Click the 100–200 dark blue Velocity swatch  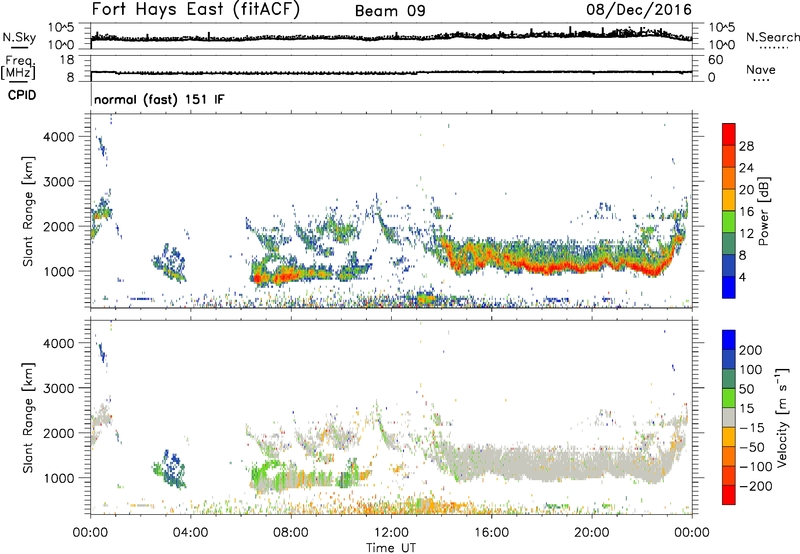click(x=729, y=360)
